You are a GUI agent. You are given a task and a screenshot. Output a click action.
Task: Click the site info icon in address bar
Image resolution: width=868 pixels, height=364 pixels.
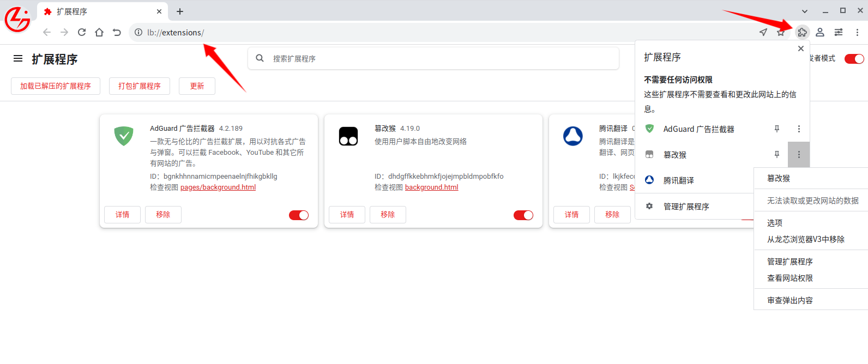[x=138, y=32]
